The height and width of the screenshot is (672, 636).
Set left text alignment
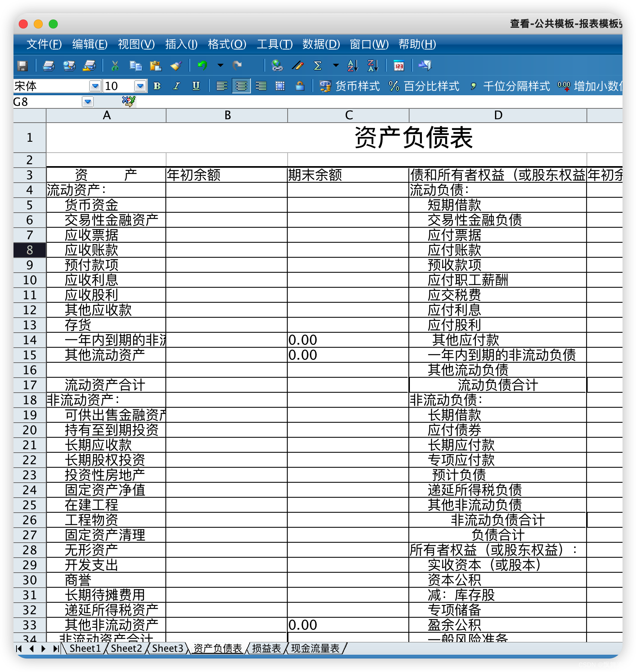pyautogui.click(x=222, y=86)
